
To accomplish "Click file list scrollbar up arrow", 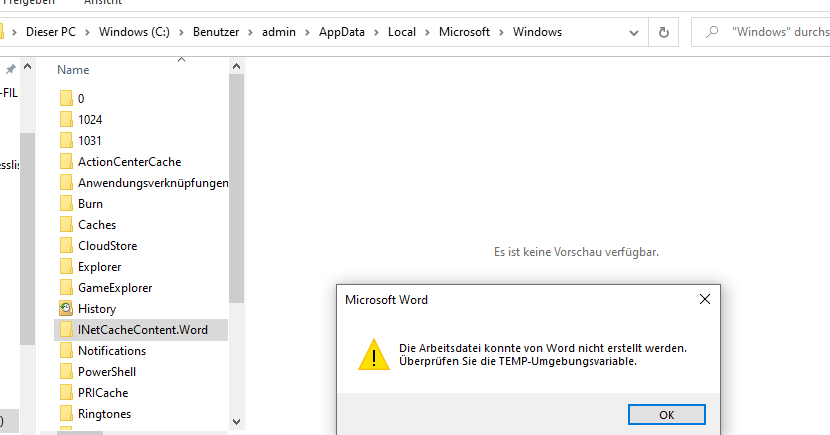I will click(x=237, y=67).
